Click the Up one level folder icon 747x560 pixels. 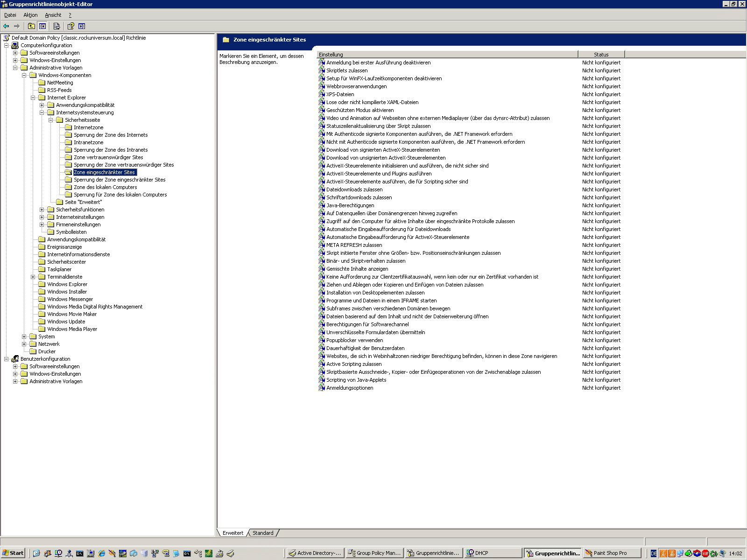coord(31,26)
